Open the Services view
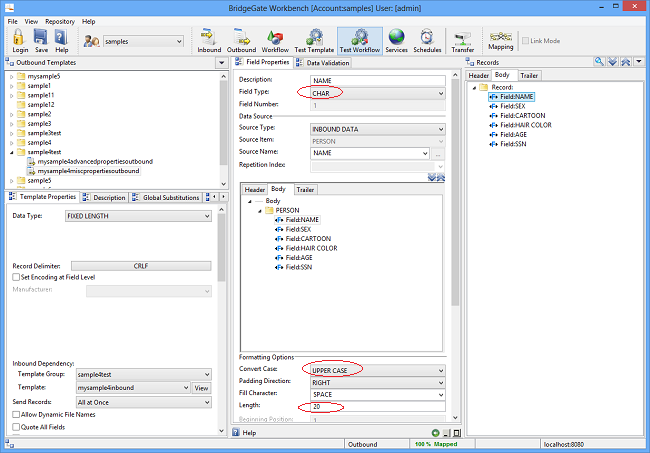Screen dimensions: 650x453 396,41
